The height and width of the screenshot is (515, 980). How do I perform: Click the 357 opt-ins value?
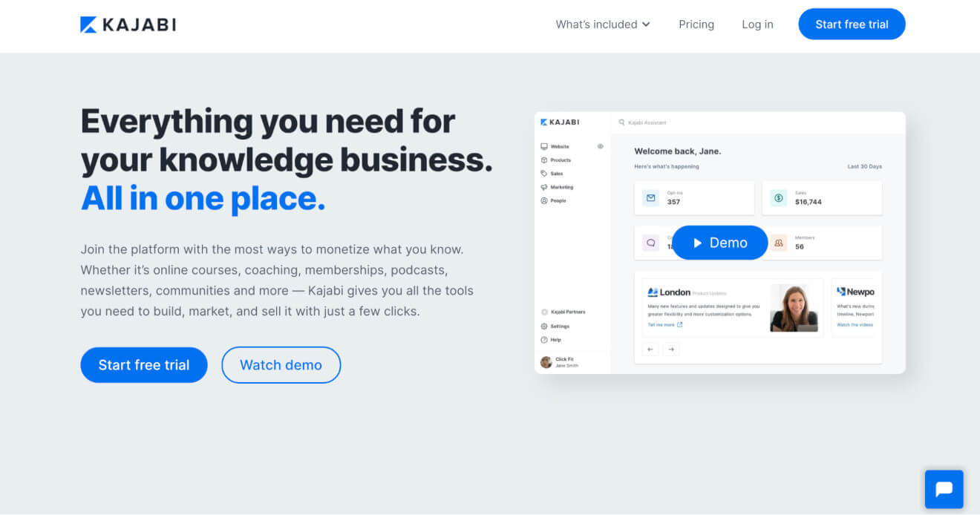pyautogui.click(x=673, y=202)
